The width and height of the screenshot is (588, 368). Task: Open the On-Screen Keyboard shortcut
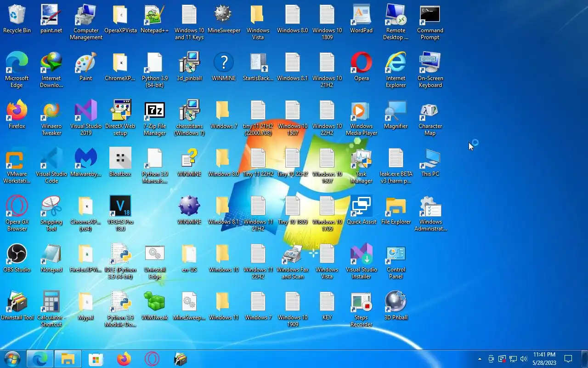[430, 70]
